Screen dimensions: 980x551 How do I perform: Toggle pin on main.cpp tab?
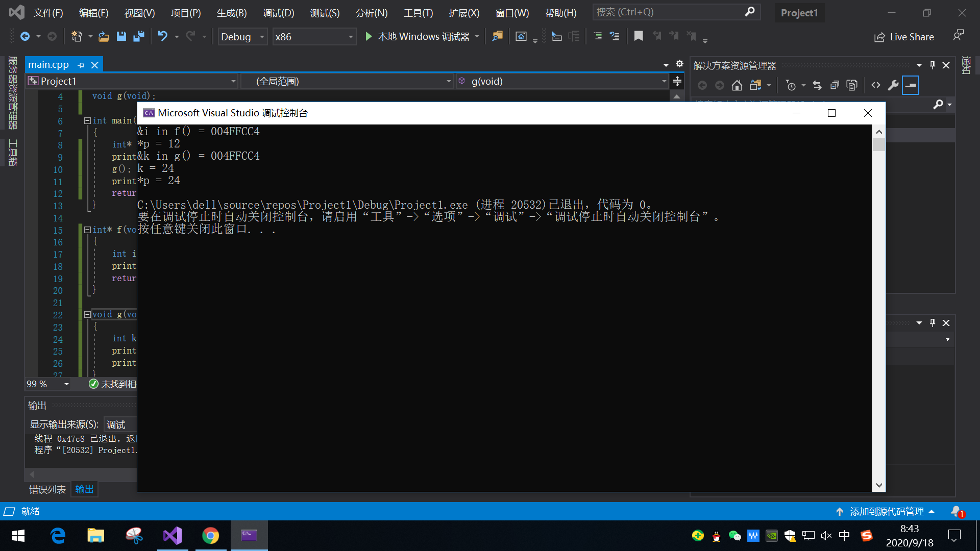[x=81, y=65]
